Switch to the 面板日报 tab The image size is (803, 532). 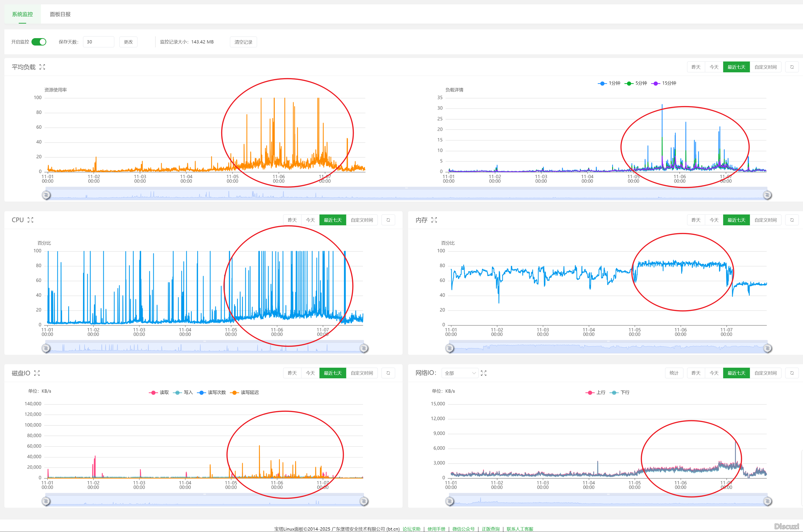pos(60,14)
